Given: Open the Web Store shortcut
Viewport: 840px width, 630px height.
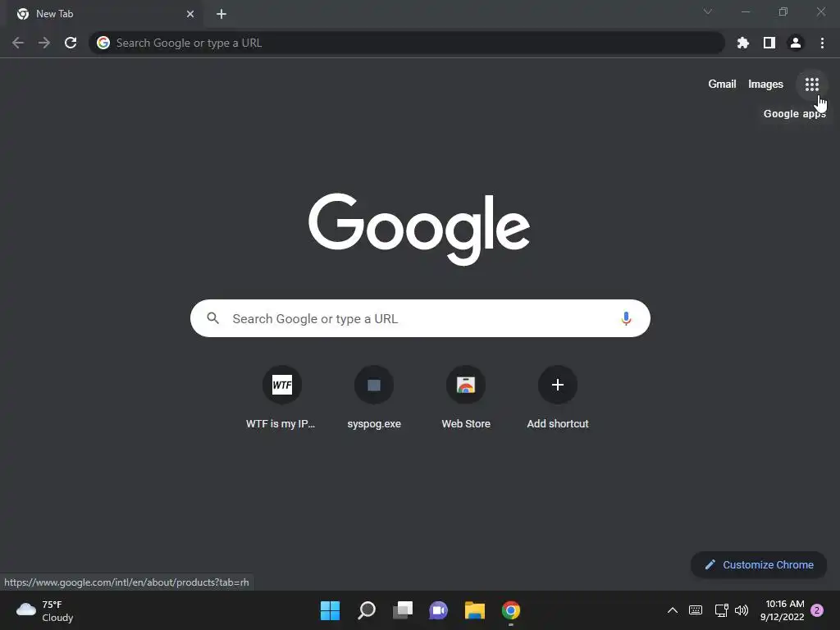Looking at the screenshot, I should pos(466,397).
